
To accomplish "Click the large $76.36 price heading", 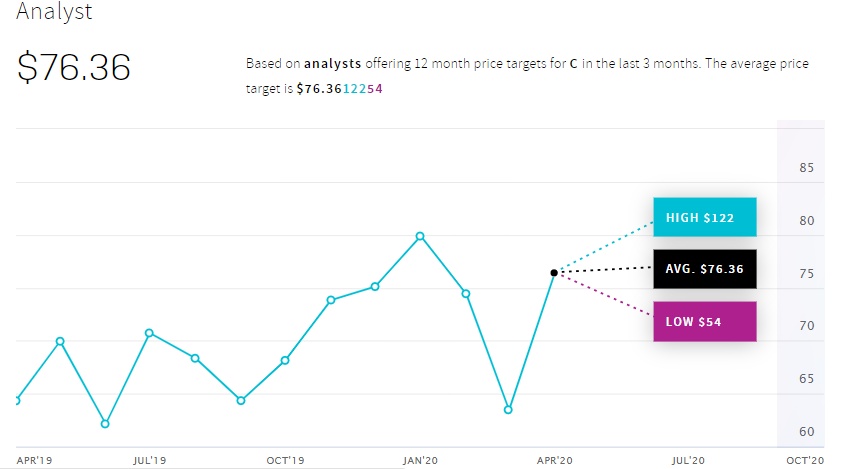I will coord(74,67).
